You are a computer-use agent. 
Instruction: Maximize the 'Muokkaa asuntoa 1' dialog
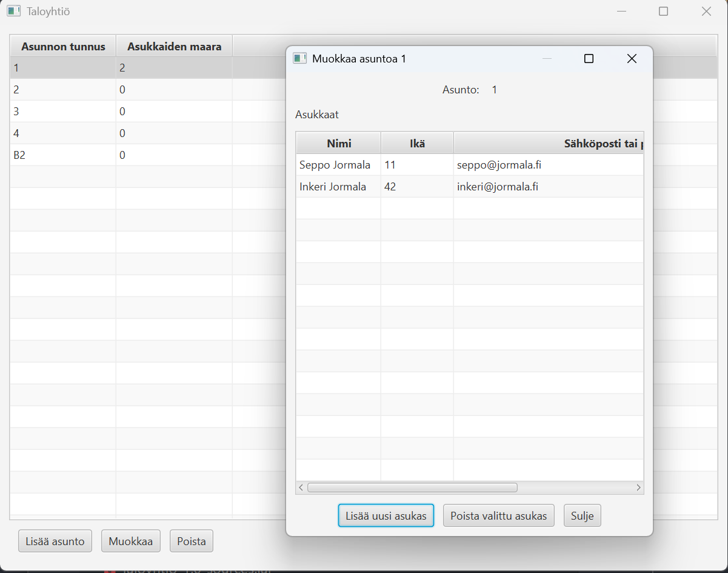tap(589, 59)
